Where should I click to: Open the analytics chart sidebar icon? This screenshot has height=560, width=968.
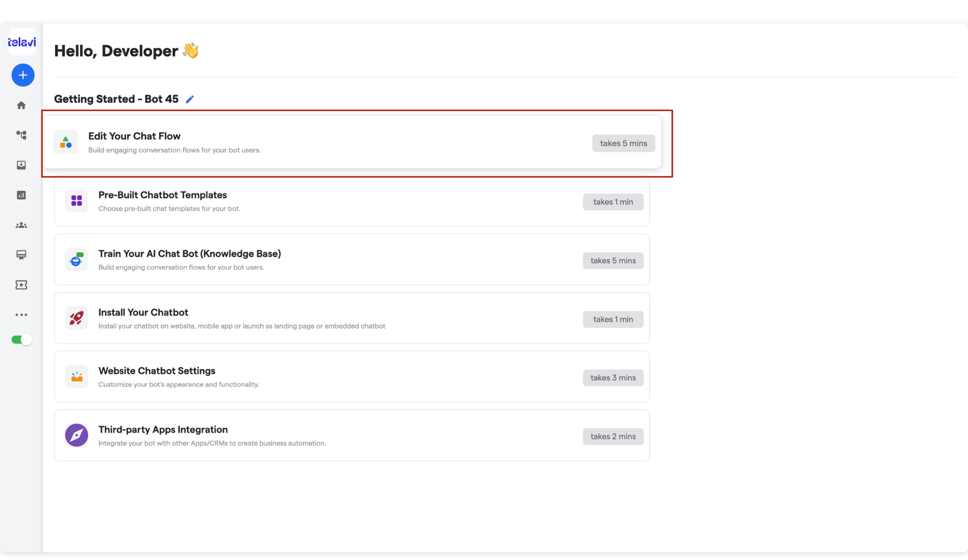point(21,195)
